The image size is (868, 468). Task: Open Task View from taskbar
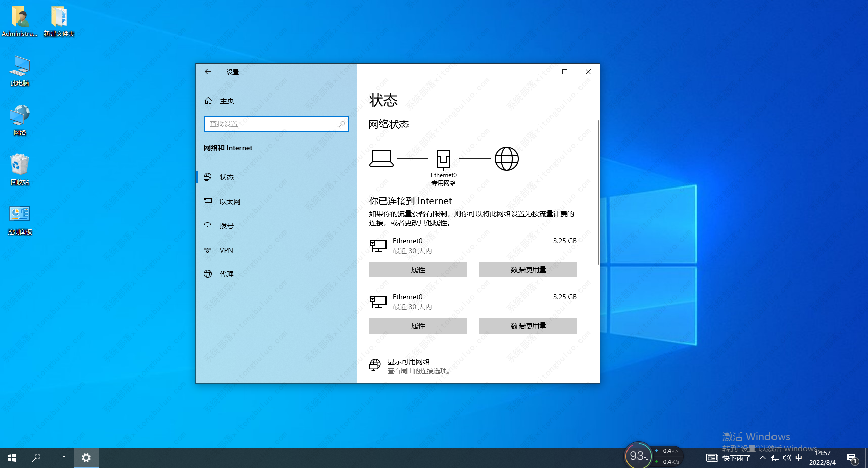click(x=61, y=458)
